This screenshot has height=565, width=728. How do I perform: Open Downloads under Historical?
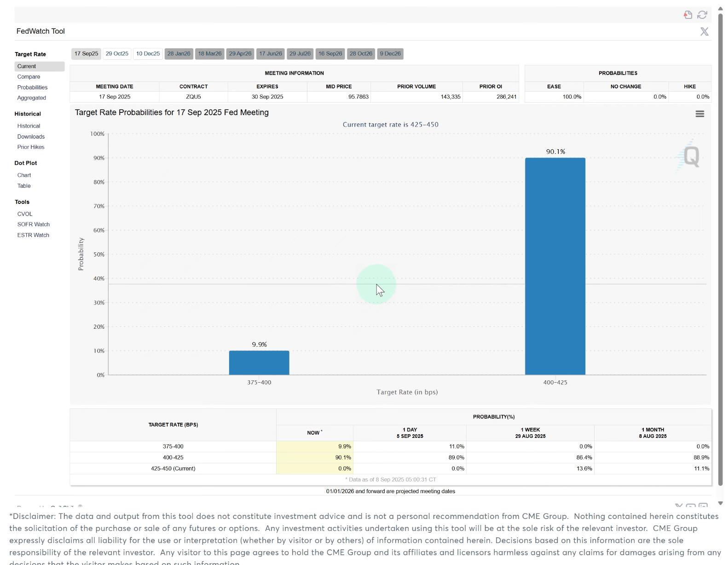pyautogui.click(x=31, y=137)
